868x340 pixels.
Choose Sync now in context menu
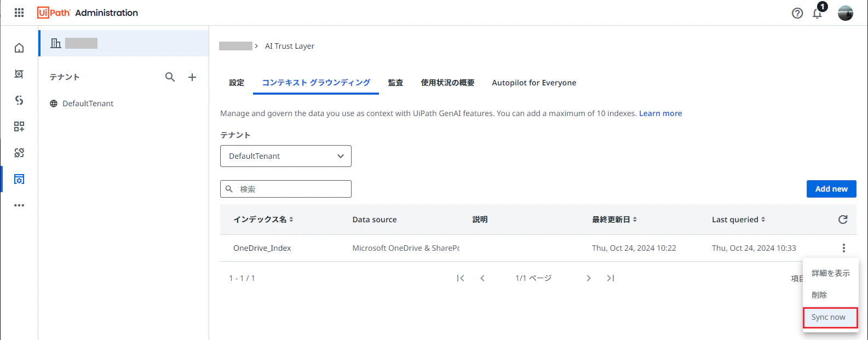click(x=831, y=318)
